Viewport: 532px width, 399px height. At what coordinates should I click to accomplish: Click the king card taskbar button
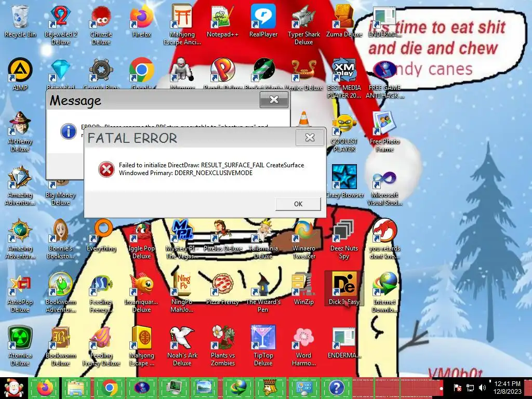(x=271, y=388)
